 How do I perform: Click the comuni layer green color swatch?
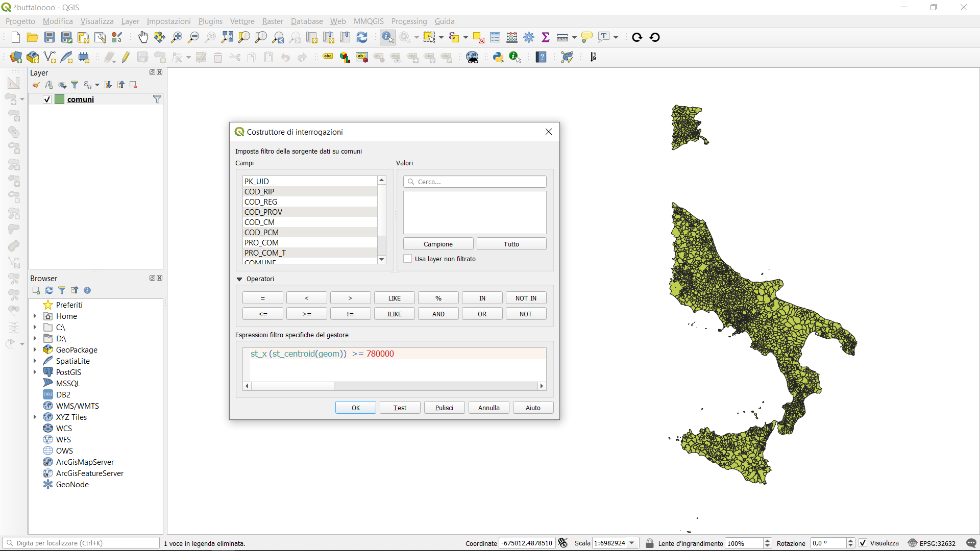click(x=60, y=99)
